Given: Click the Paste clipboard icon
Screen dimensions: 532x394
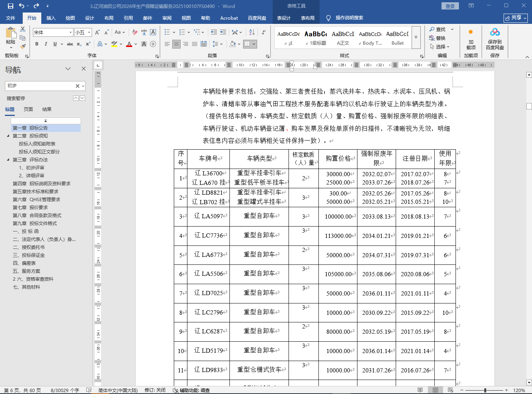Looking at the screenshot, I should click(11, 33).
